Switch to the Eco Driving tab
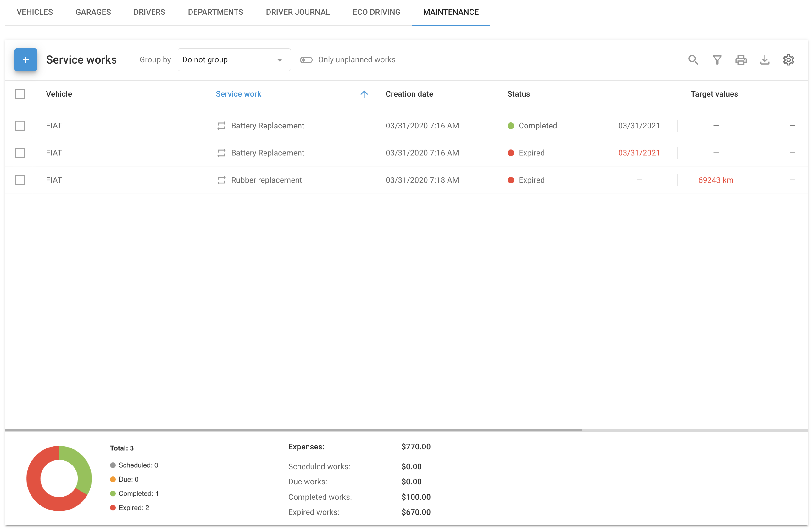This screenshot has height=530, width=812. tap(376, 12)
